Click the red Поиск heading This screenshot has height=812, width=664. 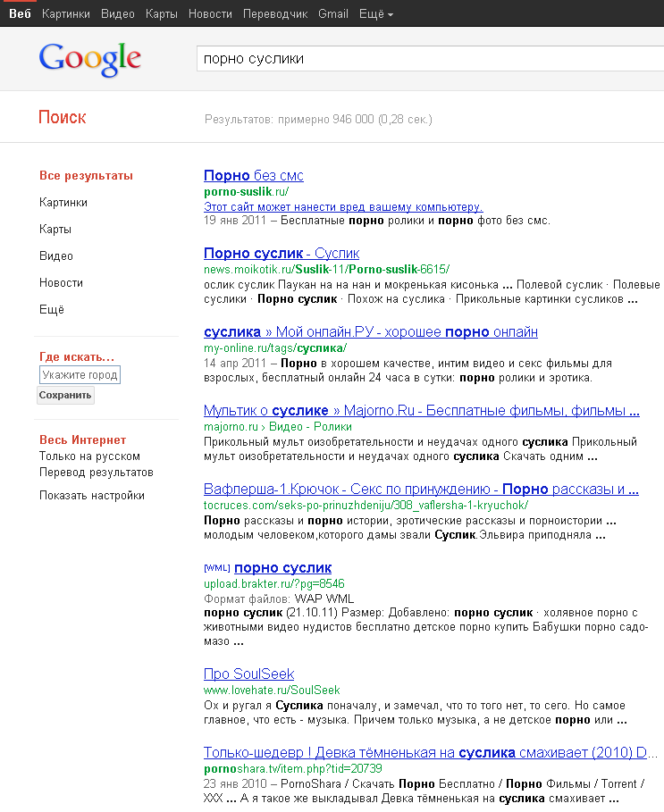[x=63, y=118]
